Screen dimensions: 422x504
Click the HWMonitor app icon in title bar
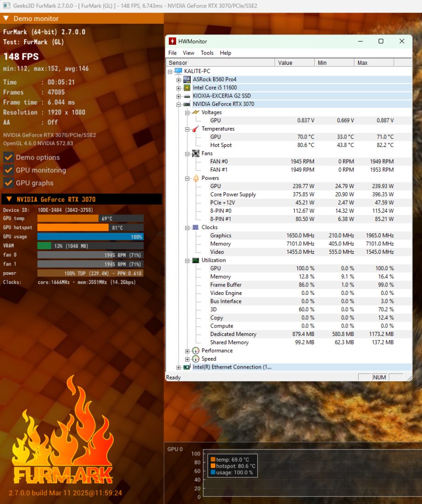click(x=173, y=41)
